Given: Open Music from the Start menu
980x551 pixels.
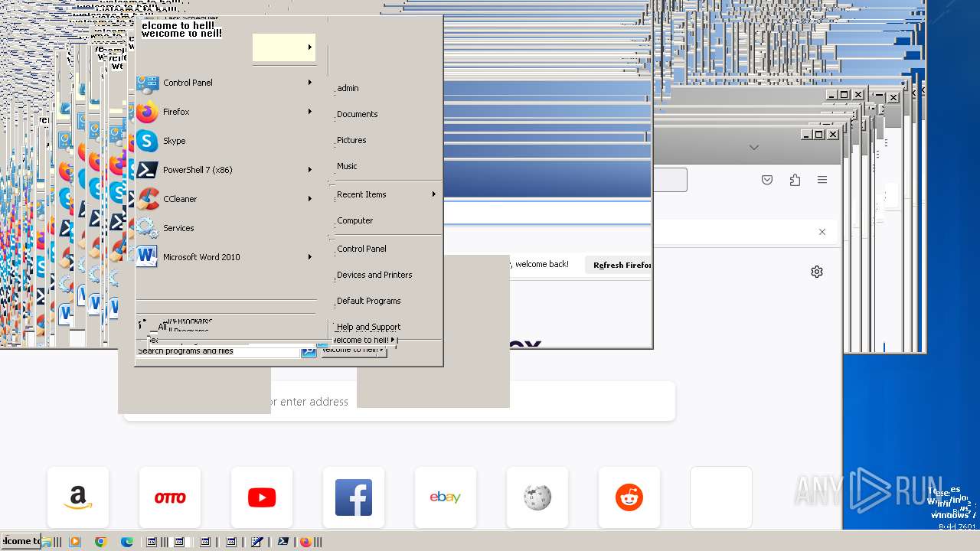Looking at the screenshot, I should (x=347, y=166).
